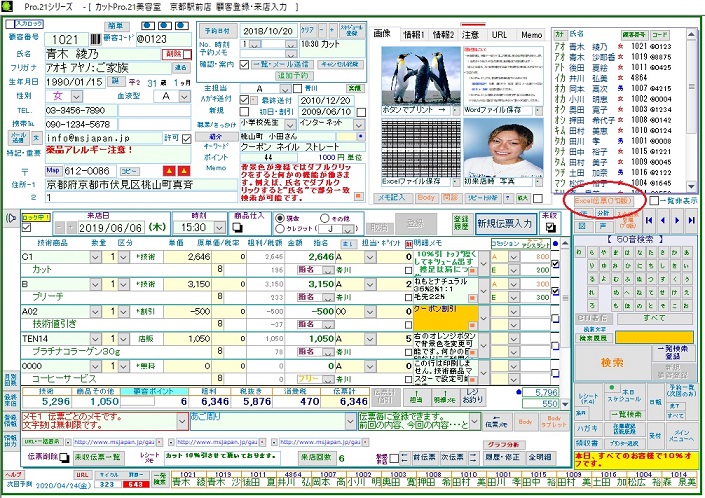
Task: Toggle the ハガキ送付 checkbox
Action: click(244, 99)
